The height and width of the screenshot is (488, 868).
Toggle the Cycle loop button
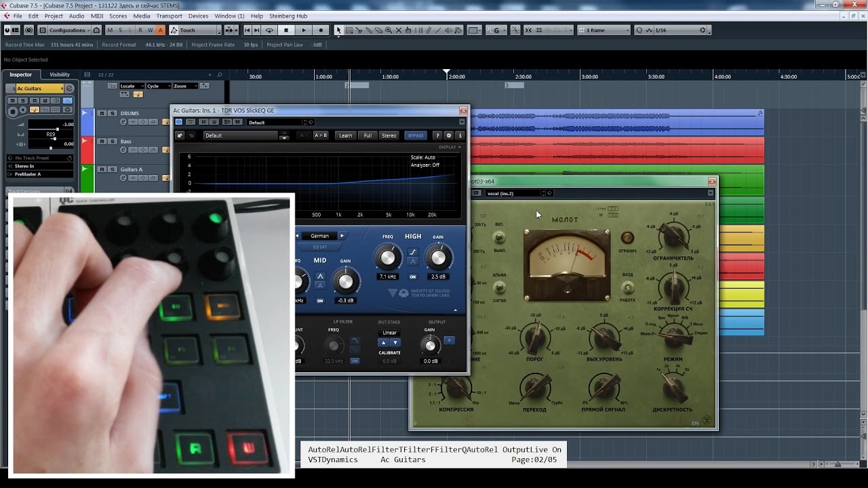click(x=269, y=30)
